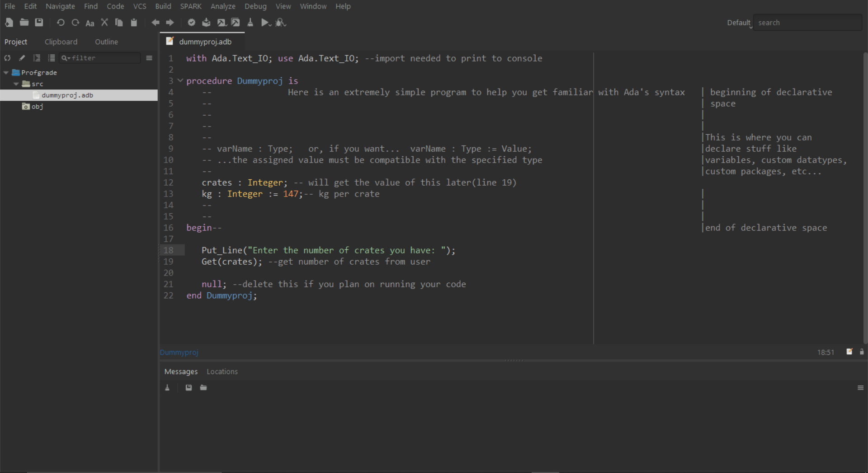The width and height of the screenshot is (868, 473).
Task: Build all with the second hammer icon
Action: [236, 23]
